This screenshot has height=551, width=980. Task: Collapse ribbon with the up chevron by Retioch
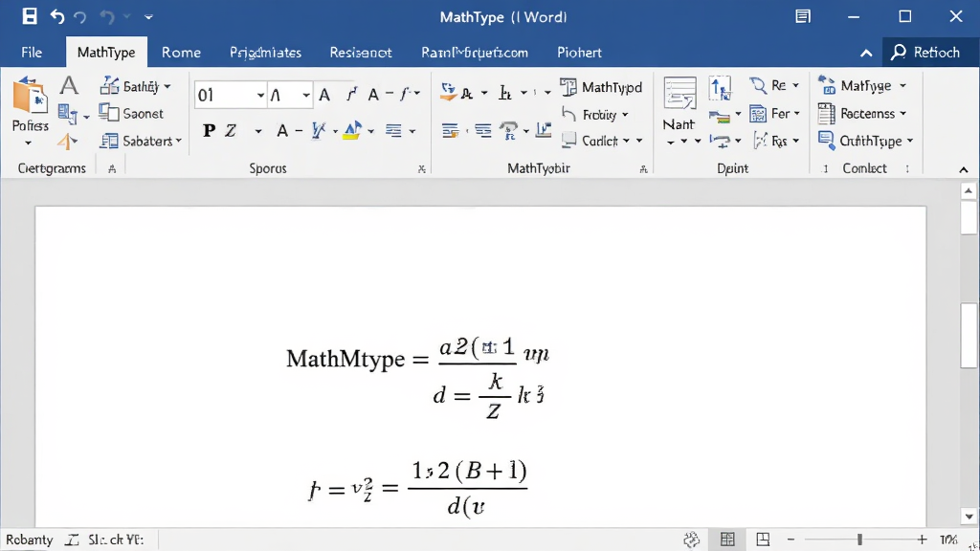point(866,54)
